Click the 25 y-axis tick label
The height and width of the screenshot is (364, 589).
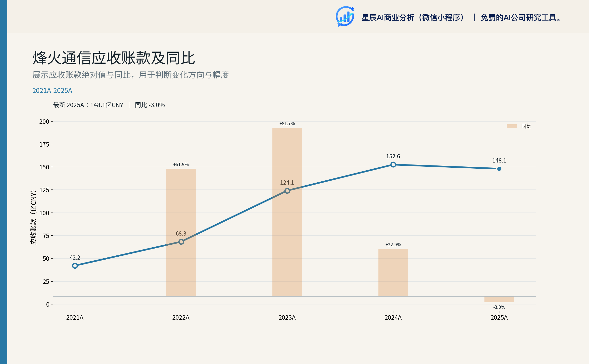[46, 282]
